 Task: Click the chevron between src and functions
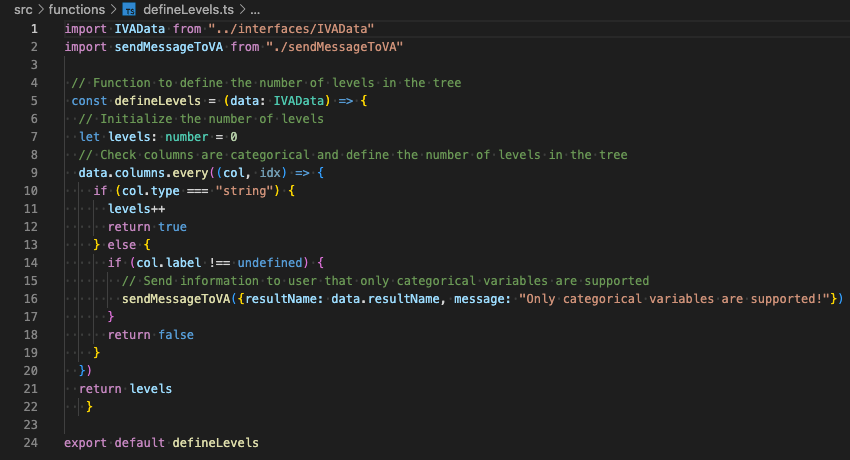pyautogui.click(x=42, y=9)
